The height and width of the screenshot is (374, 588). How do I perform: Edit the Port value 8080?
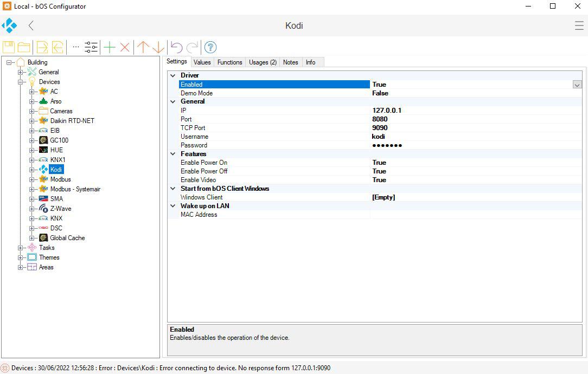pyautogui.click(x=380, y=119)
